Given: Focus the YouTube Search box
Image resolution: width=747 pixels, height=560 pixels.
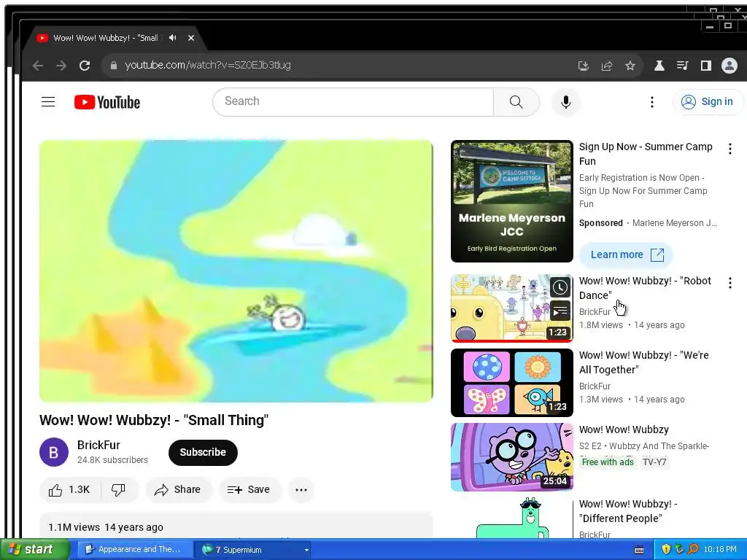Looking at the screenshot, I should tap(353, 101).
